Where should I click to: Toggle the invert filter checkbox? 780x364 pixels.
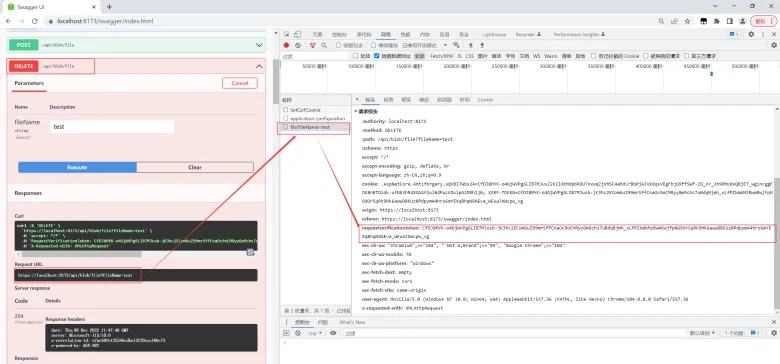click(x=356, y=56)
